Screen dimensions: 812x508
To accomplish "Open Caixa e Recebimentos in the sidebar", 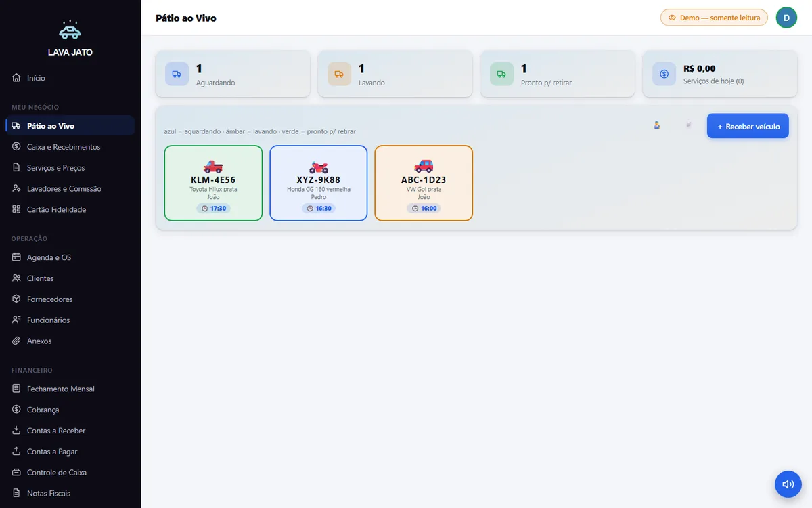I will click(70, 147).
